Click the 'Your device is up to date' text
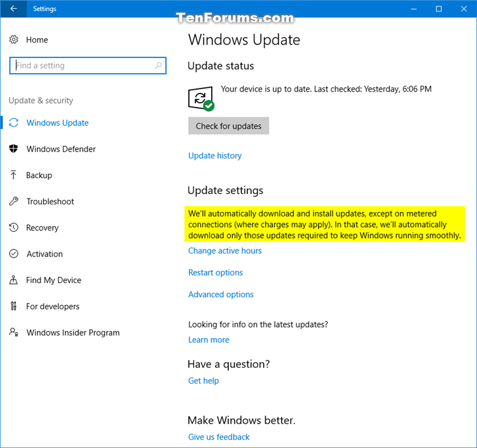The height and width of the screenshot is (448, 477). (x=326, y=89)
